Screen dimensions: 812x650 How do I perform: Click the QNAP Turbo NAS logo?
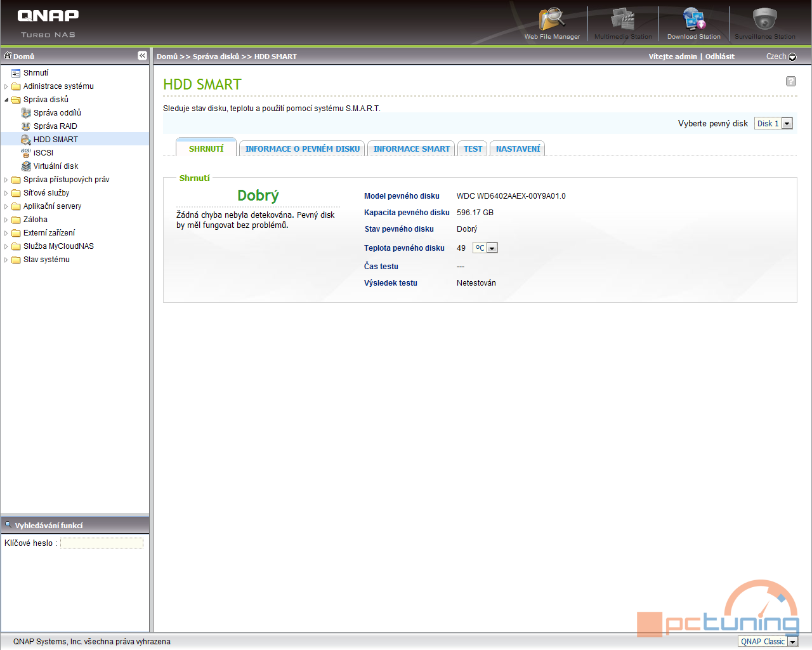pyautogui.click(x=48, y=23)
